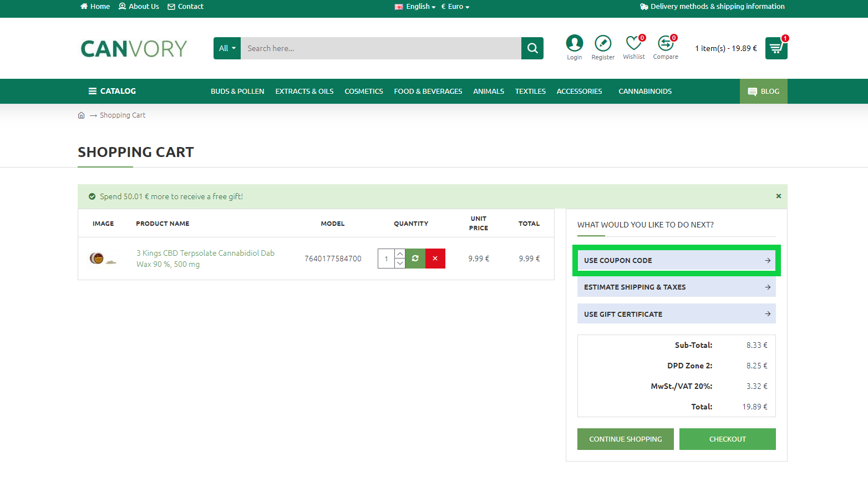Screen dimensions: 868x481
Task: Increase quantity with the up arrow
Action: pyautogui.click(x=400, y=254)
